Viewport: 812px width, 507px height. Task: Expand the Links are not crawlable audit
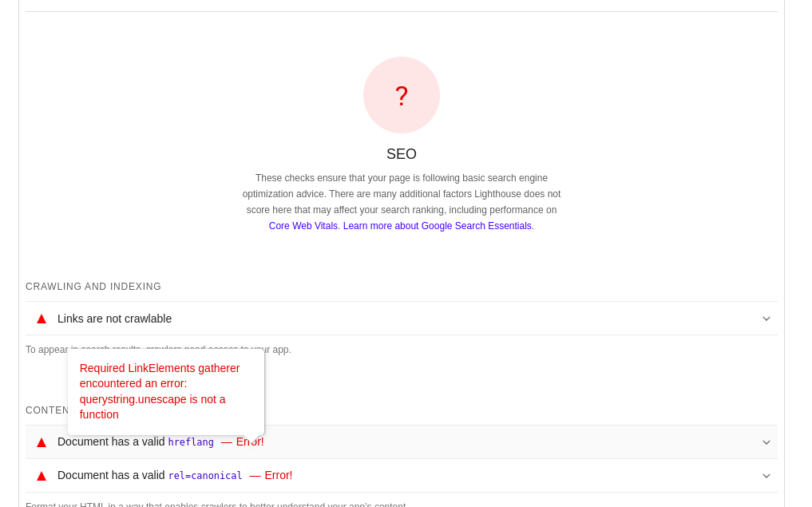(x=766, y=318)
